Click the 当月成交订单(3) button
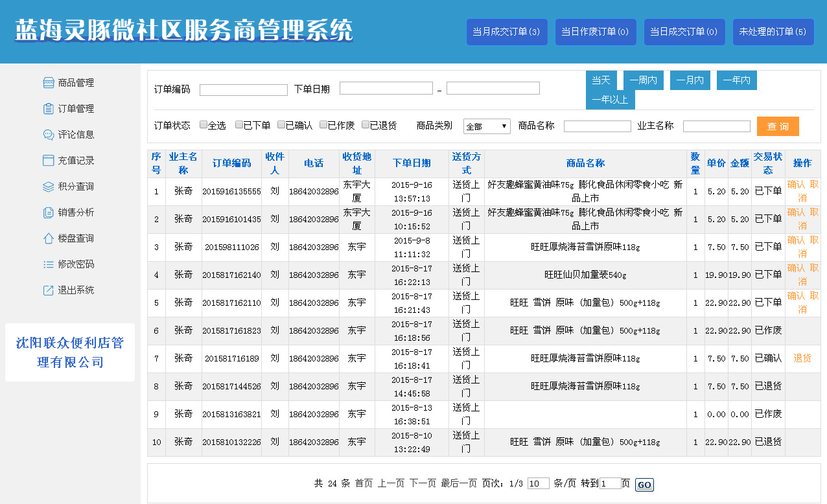Screen dimensions: 827x504 pos(507,32)
